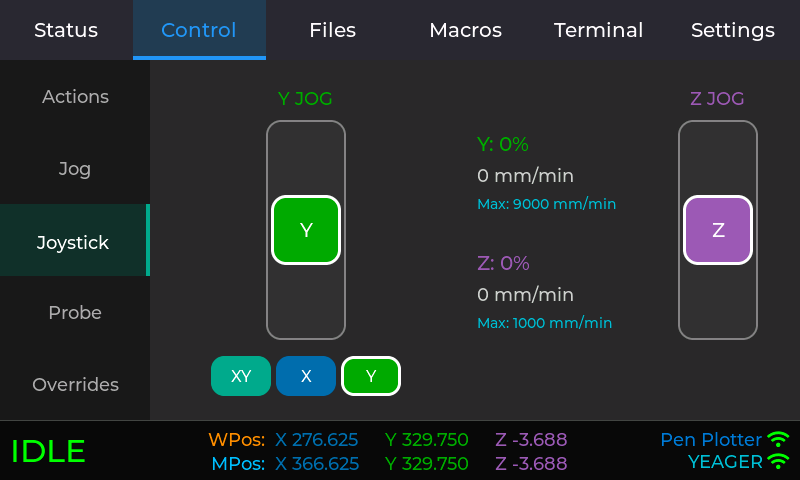This screenshot has width=800, height=480.
Task: Open the Settings tab
Action: pos(732,30)
